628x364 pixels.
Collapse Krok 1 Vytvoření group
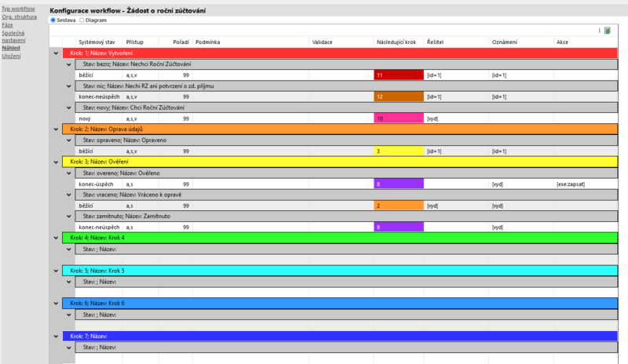click(56, 53)
